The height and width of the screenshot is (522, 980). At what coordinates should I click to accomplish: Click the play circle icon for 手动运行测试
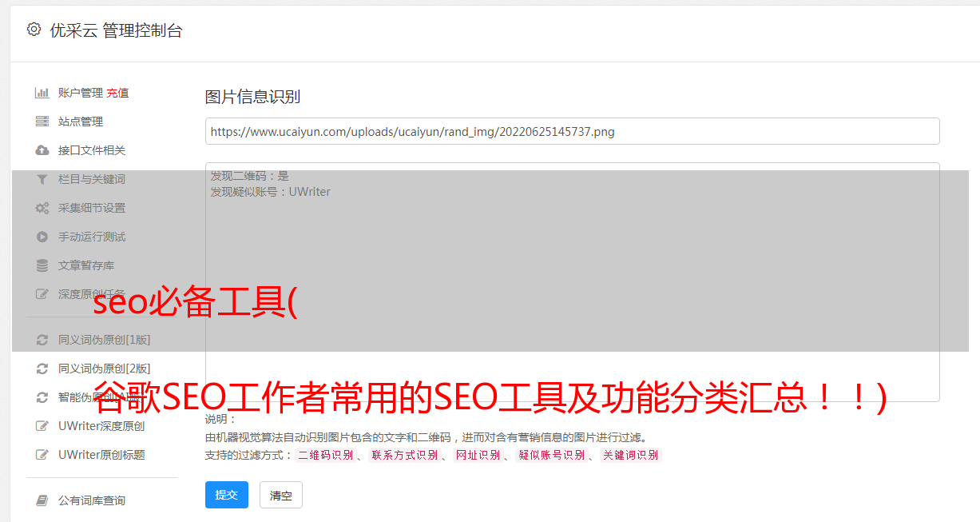(42, 237)
